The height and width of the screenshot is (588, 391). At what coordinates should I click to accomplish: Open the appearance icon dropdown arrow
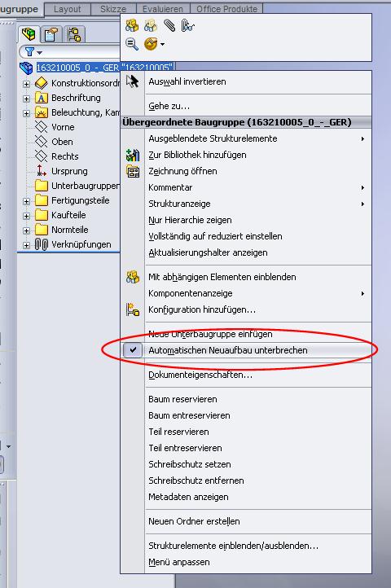coord(162,44)
